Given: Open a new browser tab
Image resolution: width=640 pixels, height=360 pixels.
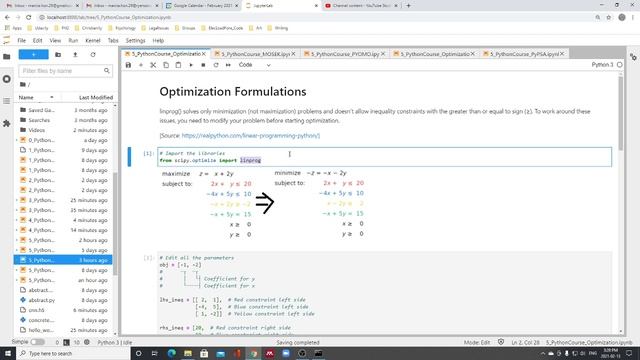Looking at the screenshot, I should click(x=408, y=6).
